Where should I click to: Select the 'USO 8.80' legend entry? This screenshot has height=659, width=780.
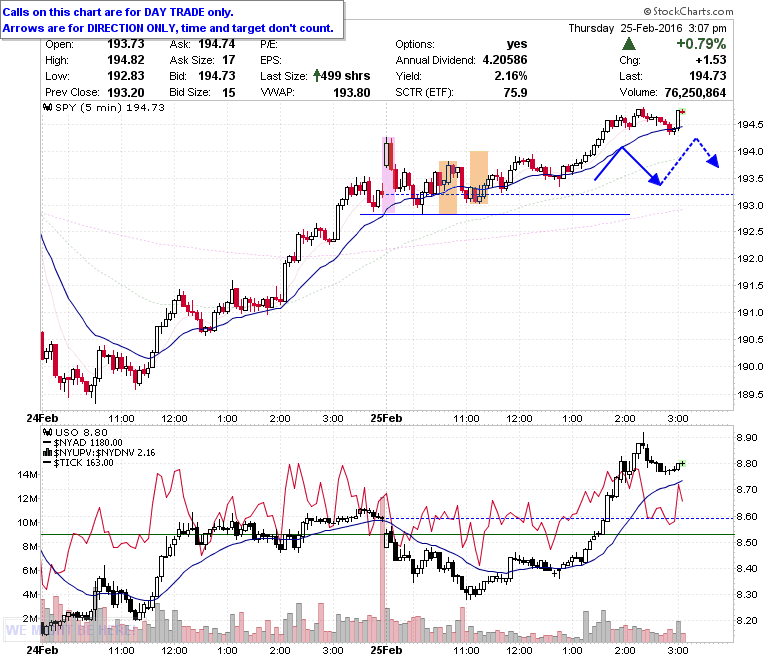(81, 432)
